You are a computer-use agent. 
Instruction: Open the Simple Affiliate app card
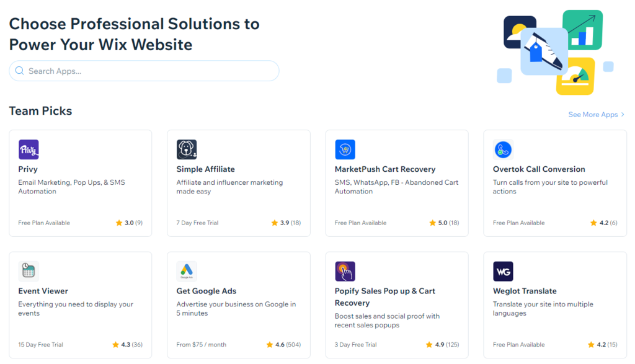point(239,183)
